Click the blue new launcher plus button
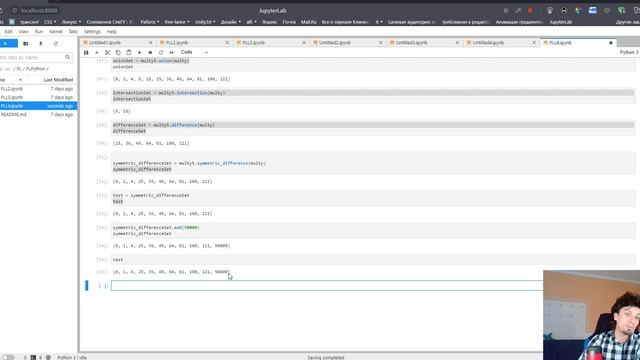 [8, 43]
